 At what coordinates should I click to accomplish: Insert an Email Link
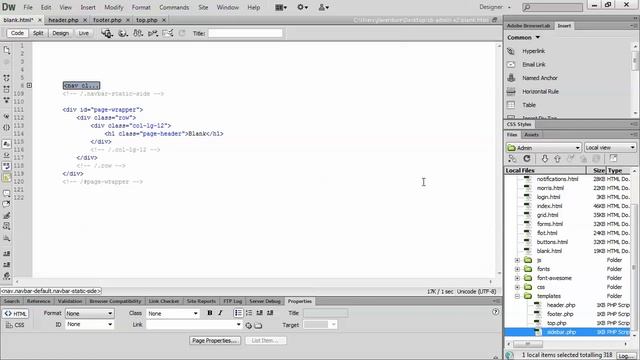click(x=533, y=64)
